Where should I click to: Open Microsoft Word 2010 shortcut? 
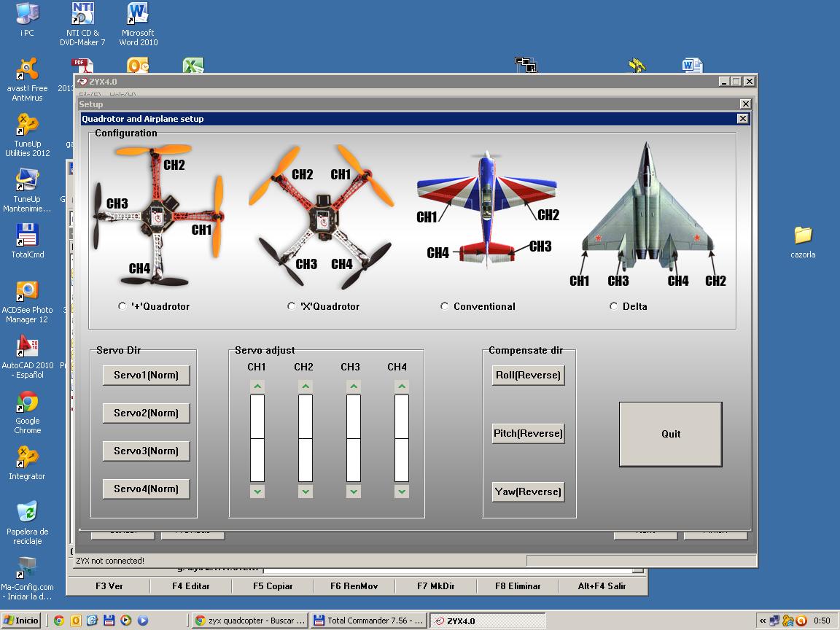137,15
